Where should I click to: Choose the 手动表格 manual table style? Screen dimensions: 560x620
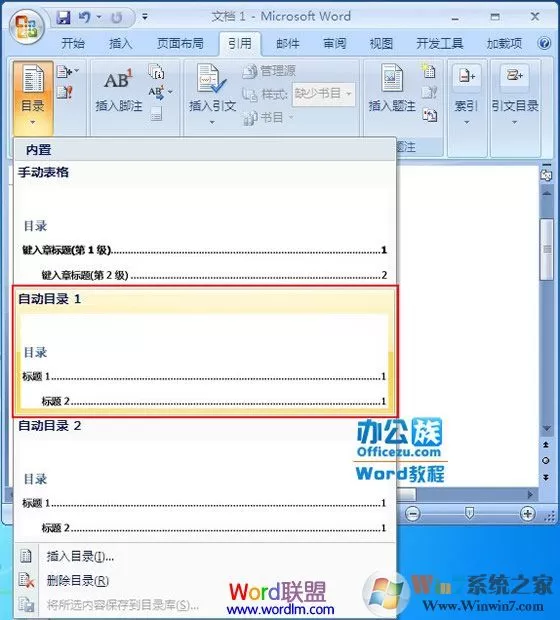(x=205, y=224)
